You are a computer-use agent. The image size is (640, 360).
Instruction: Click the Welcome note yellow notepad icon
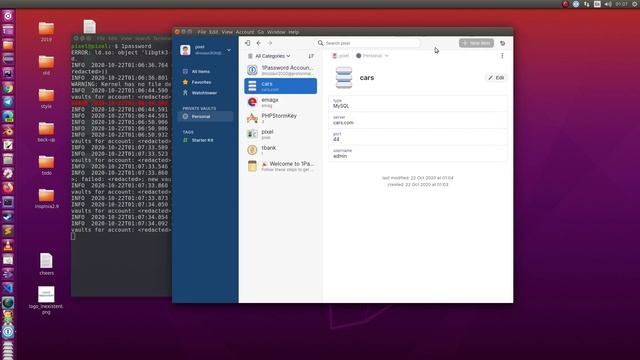pyautogui.click(x=252, y=166)
